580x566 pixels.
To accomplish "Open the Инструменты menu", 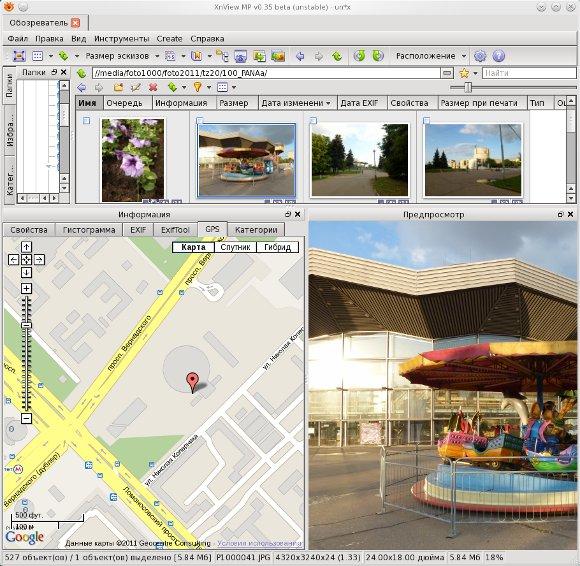I will click(121, 39).
